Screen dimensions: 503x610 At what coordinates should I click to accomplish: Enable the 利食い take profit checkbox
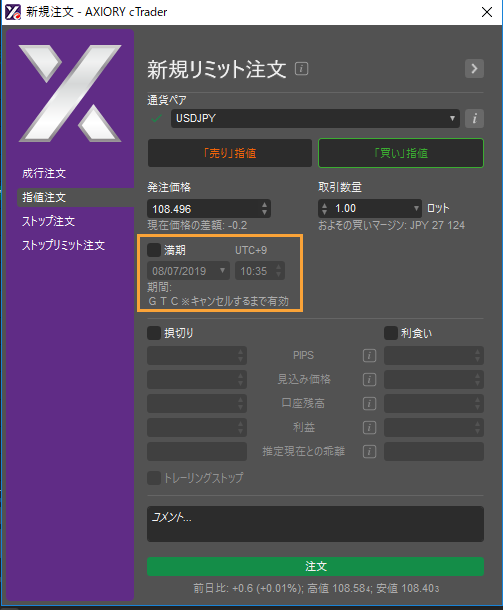(391, 333)
